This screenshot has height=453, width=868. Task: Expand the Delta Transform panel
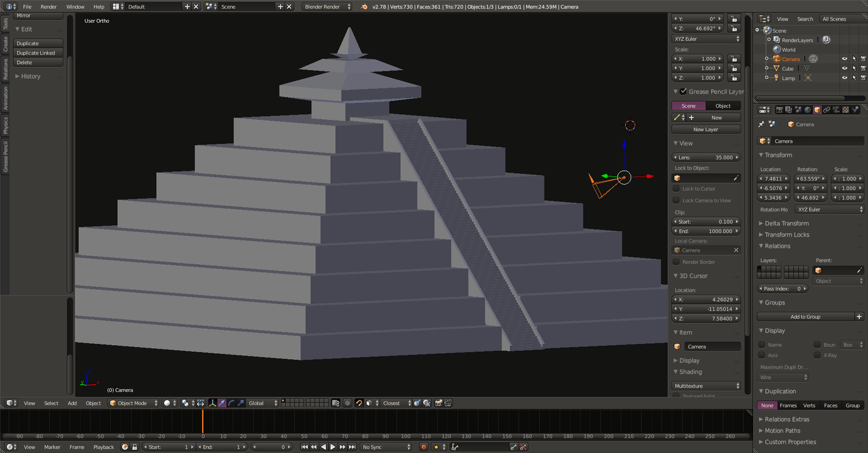point(786,223)
